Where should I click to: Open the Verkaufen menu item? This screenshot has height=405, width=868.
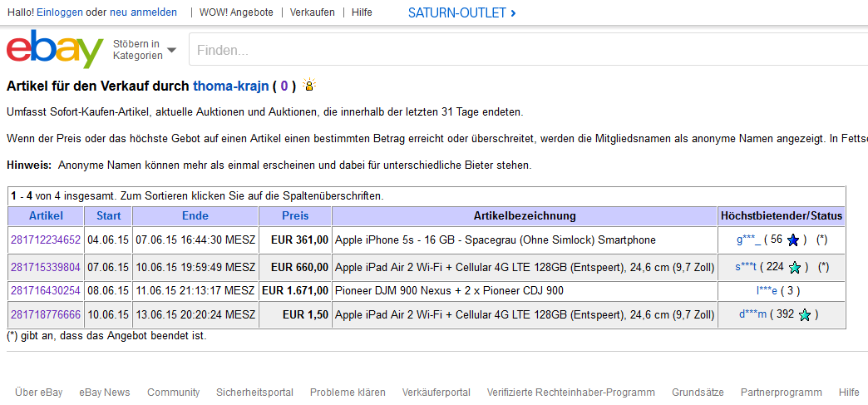313,12
